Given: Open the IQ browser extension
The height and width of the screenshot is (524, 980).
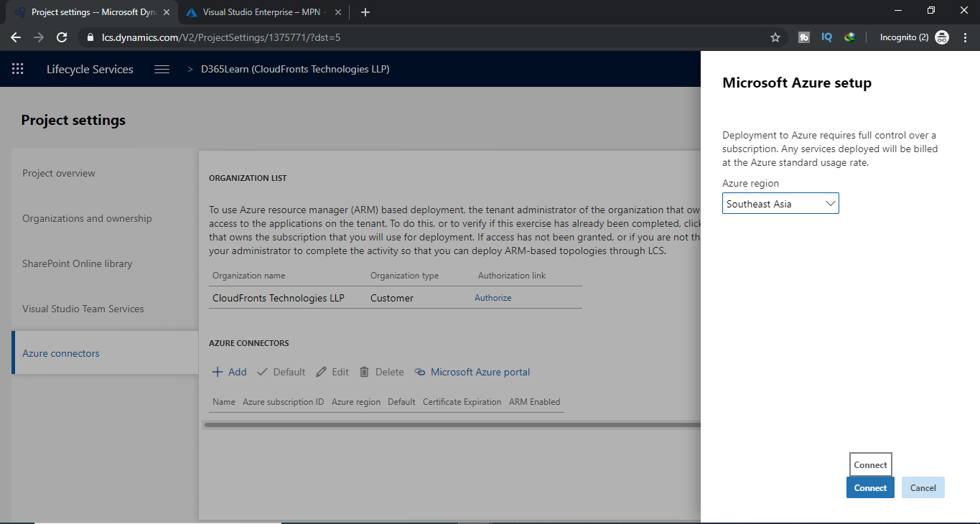Looking at the screenshot, I should 826,37.
